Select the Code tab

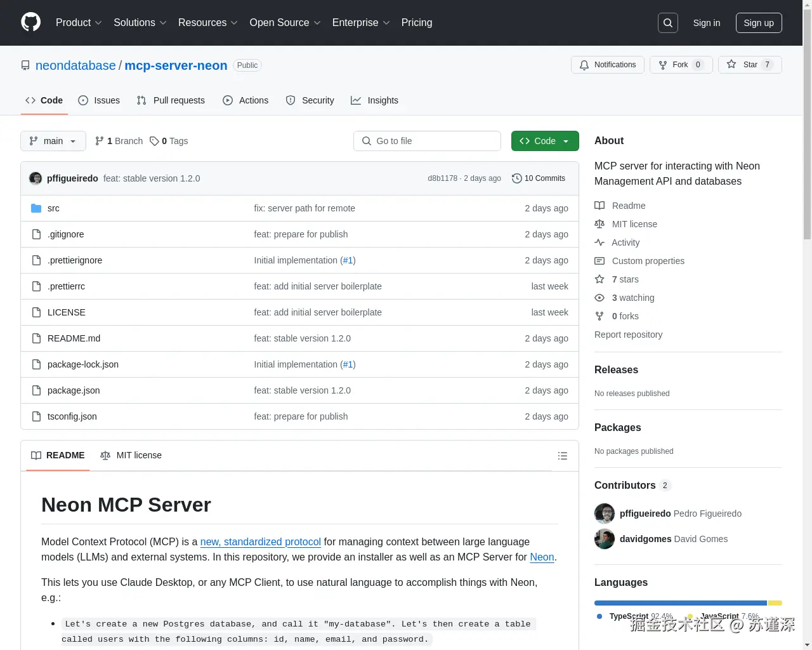(x=44, y=100)
